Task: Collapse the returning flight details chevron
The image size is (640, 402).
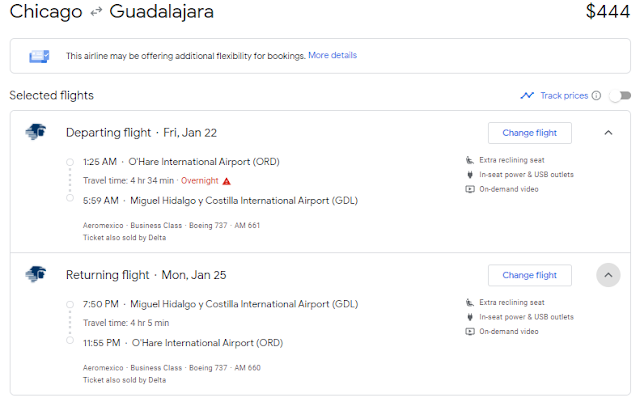Action: click(608, 275)
